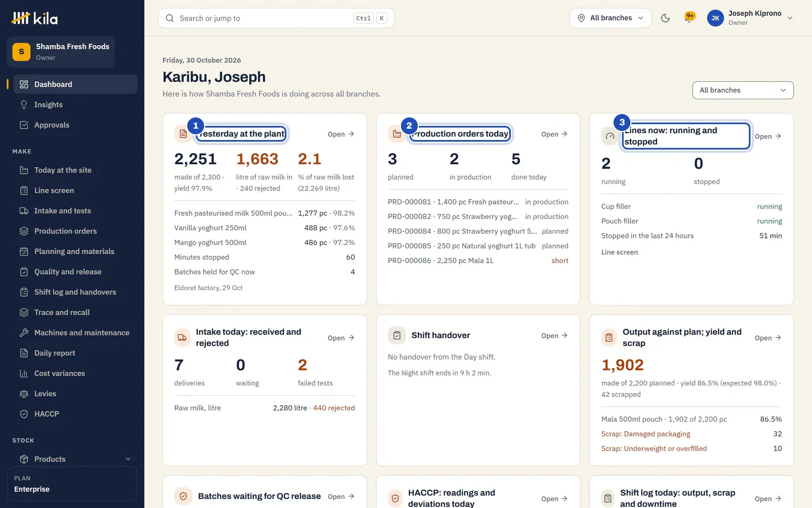812x508 pixels.
Task: Click Planning and materials calendar icon
Action: pyautogui.click(x=24, y=251)
